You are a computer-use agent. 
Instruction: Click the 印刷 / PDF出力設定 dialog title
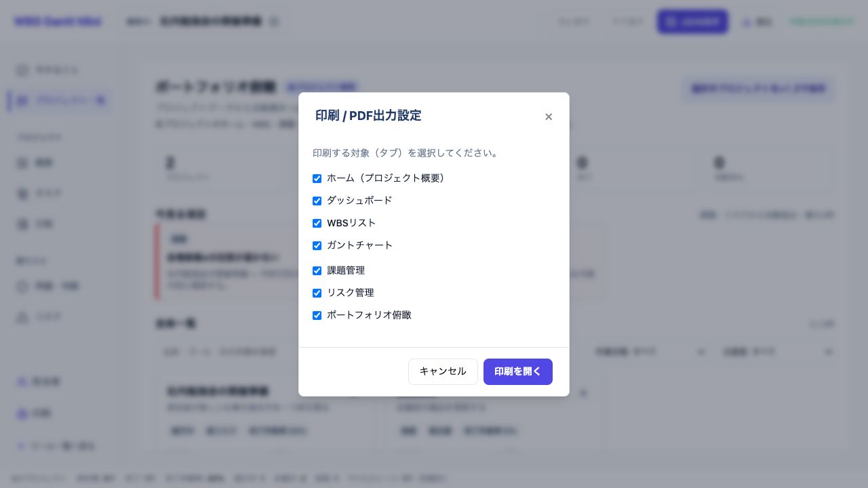pos(368,116)
